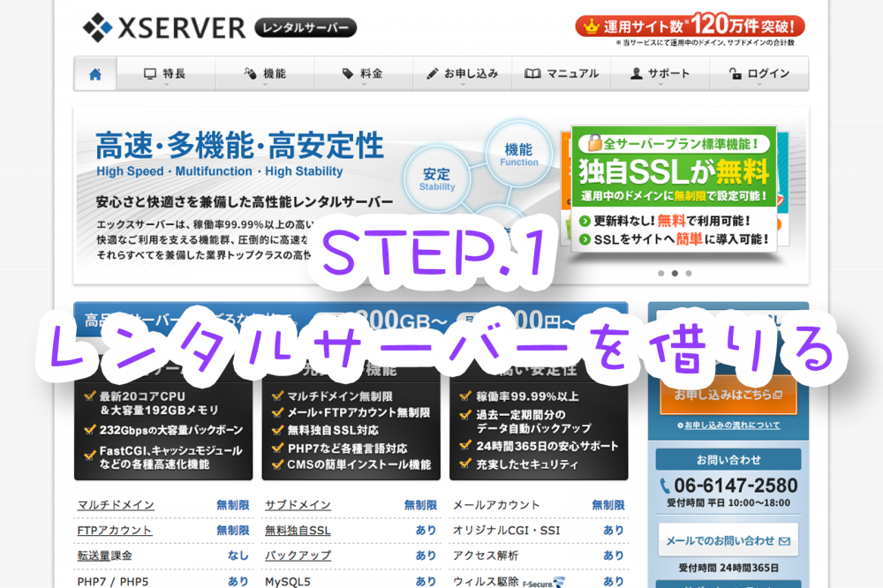Click the phone number 06-6147-2580

(736, 486)
